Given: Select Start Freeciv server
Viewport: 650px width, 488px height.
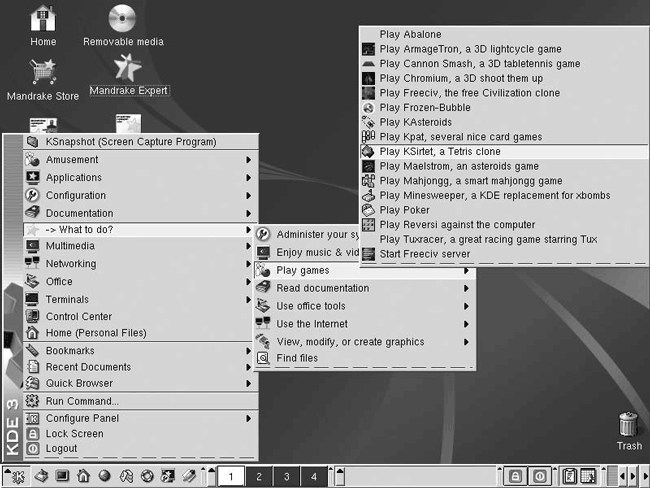Looking at the screenshot, I should (504, 254).
